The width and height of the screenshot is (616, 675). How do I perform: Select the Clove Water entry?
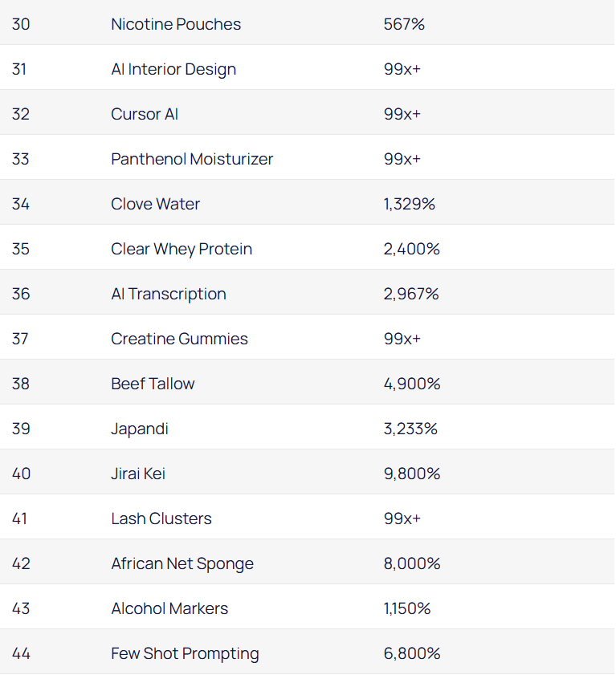coord(156,204)
